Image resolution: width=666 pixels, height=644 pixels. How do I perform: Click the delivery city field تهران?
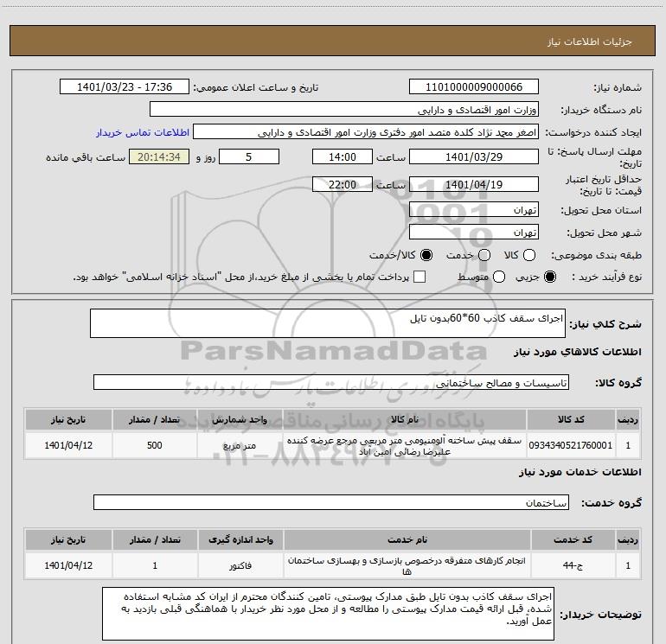(x=474, y=233)
